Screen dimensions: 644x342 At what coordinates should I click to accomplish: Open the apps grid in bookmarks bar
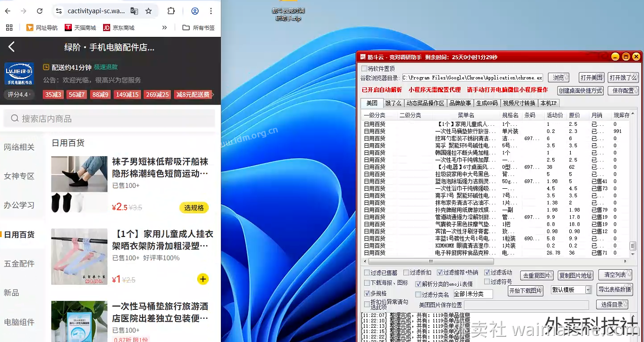click(9, 27)
